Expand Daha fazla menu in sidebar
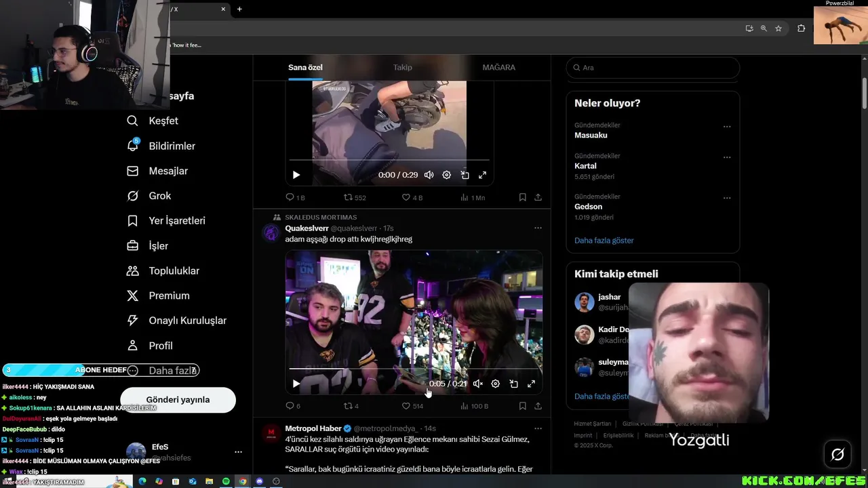This screenshot has width=868, height=488. tap(163, 371)
